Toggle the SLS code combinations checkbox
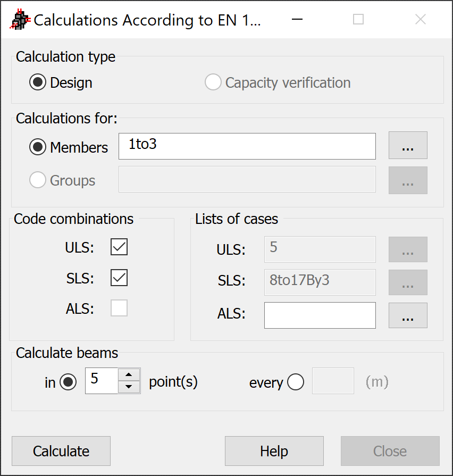The width and height of the screenshot is (453, 476). pos(119,278)
